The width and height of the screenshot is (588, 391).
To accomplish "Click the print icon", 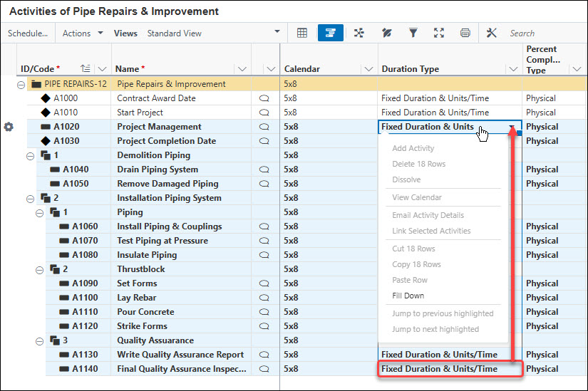I will 465,33.
